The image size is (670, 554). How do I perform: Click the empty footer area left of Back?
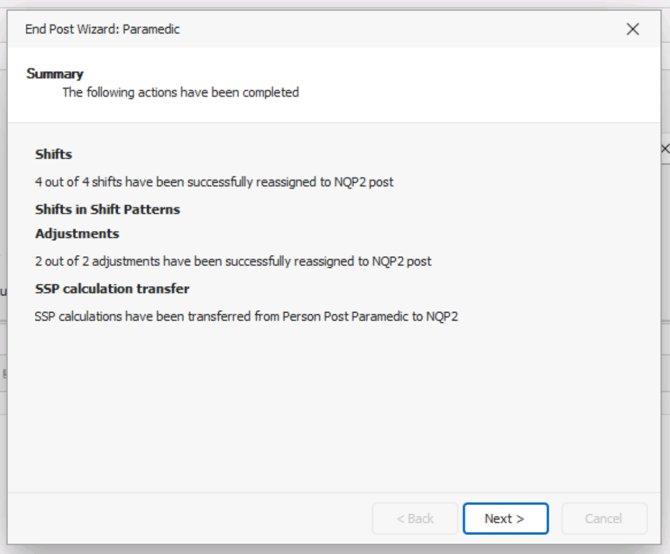(x=190, y=518)
